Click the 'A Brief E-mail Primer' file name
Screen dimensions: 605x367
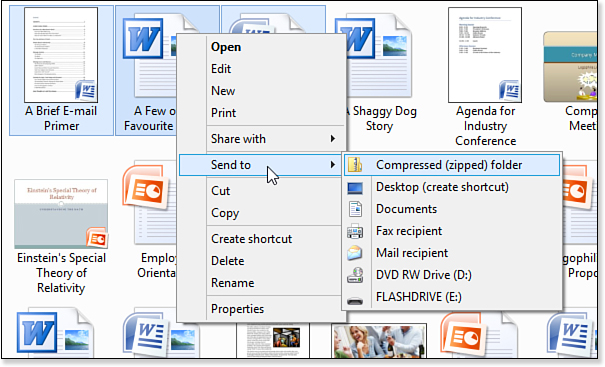(61, 118)
